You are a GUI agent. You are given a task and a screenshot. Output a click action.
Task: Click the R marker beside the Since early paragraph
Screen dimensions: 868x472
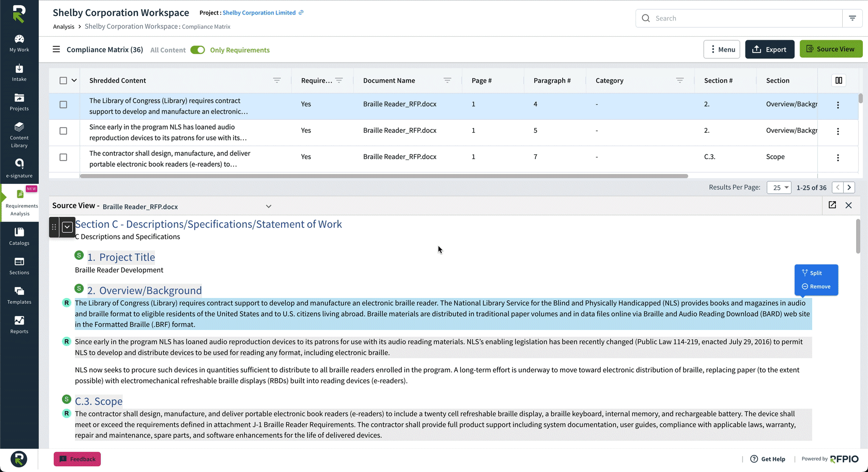tap(67, 341)
